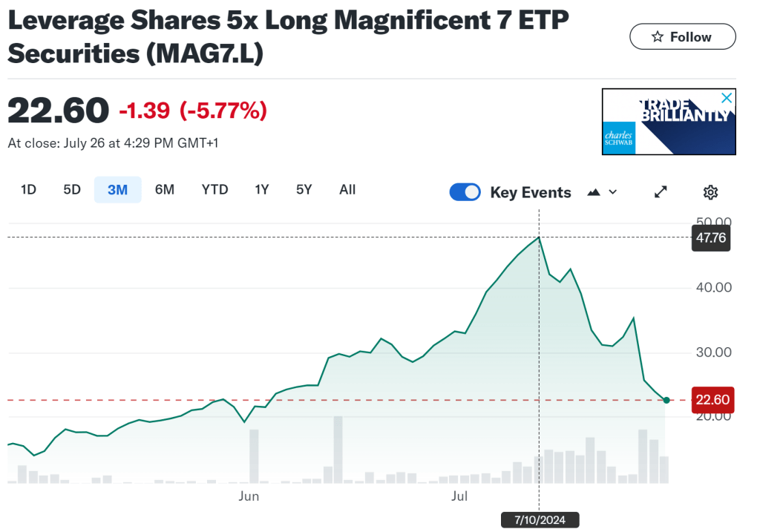This screenshot has height=532, width=760.
Task: Open chart type dropdown chevron
Action: coord(612,192)
